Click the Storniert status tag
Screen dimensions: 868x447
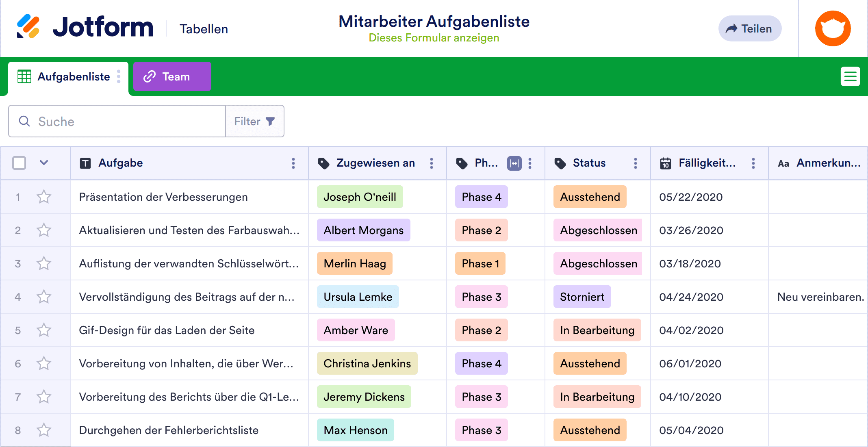[582, 297]
